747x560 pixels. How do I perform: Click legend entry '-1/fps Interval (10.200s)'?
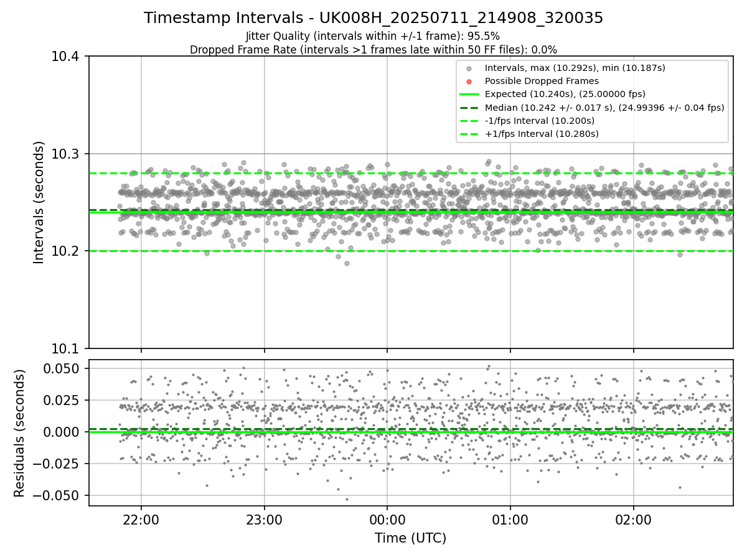pos(540,121)
